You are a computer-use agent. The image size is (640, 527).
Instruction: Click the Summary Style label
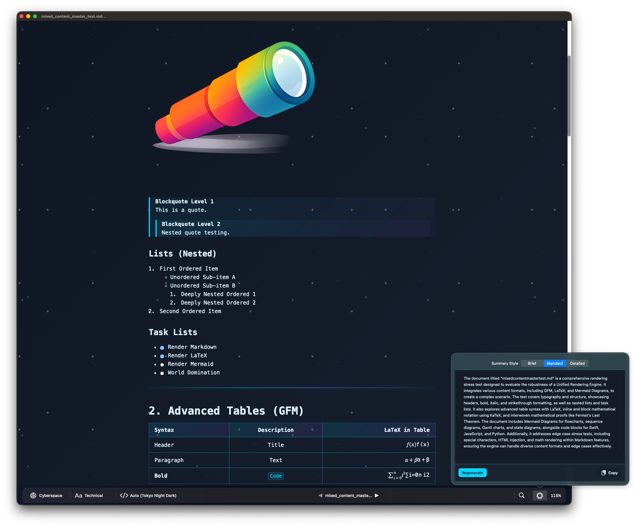tap(504, 363)
